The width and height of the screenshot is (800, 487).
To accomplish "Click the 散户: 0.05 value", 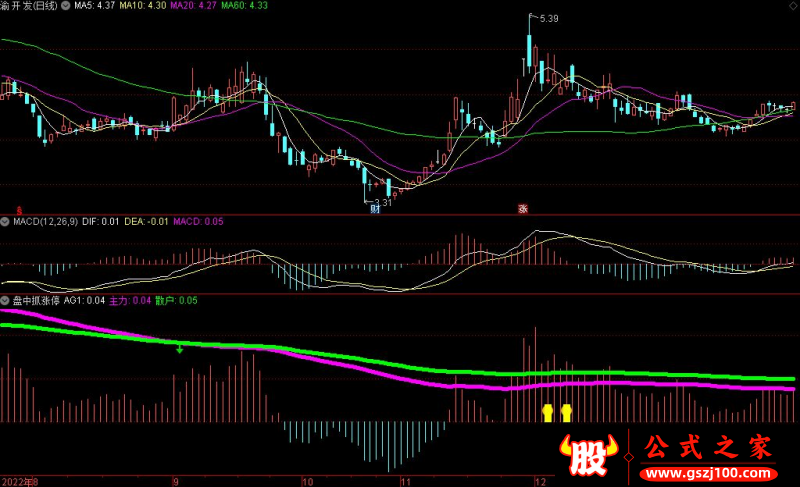I will tap(176, 300).
